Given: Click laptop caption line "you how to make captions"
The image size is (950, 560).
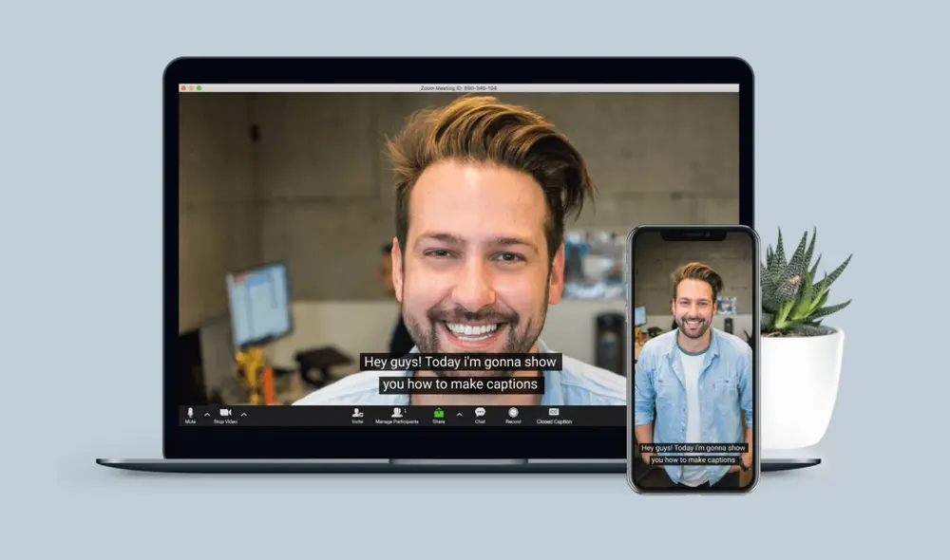Looking at the screenshot, I should tap(461, 384).
